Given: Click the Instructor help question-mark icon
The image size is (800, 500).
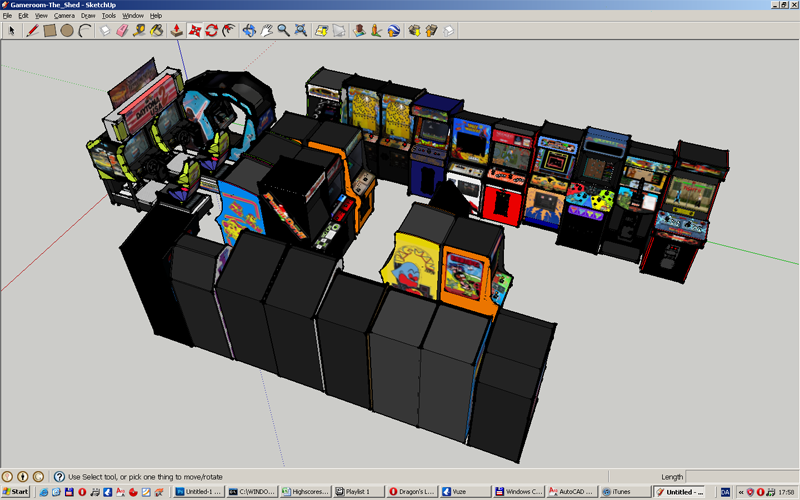Looking at the screenshot, I should coord(59,477).
